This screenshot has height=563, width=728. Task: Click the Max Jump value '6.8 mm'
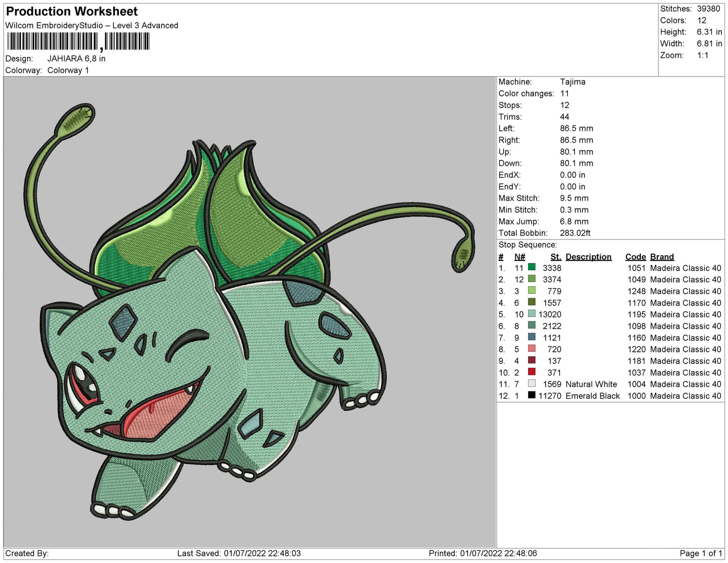pos(574,221)
